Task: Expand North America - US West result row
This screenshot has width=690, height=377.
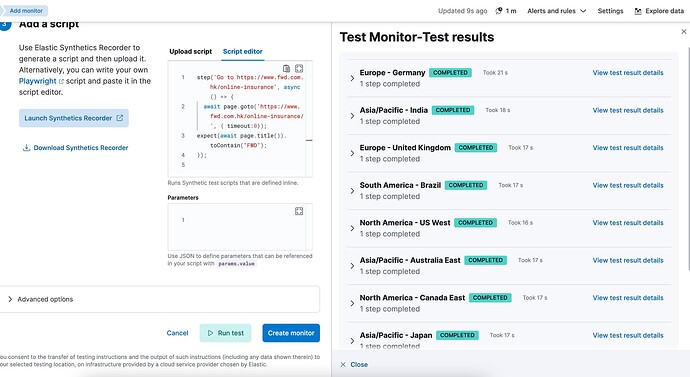Action: 352,228
